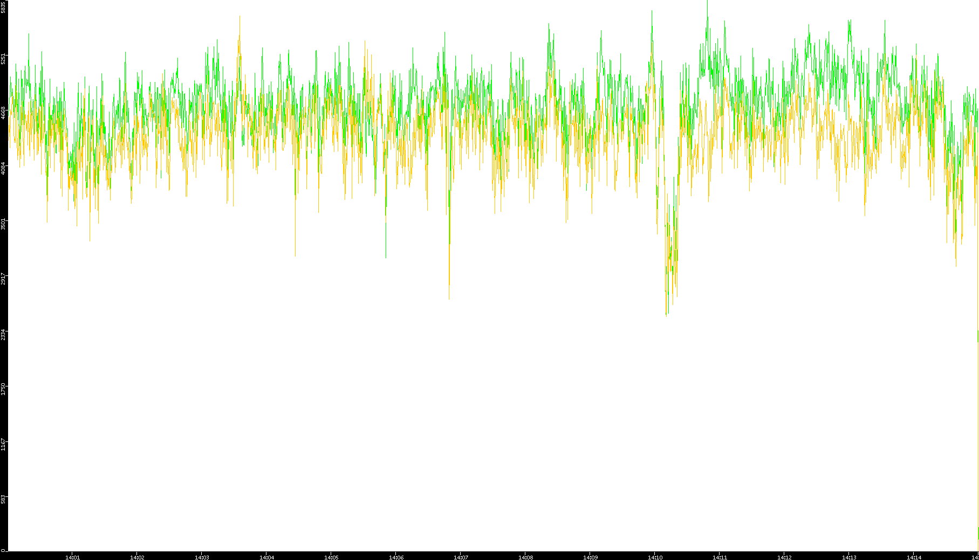Viewport: 979px width, 560px height.
Task: Click the 14:12 time axis label
Action: click(784, 557)
